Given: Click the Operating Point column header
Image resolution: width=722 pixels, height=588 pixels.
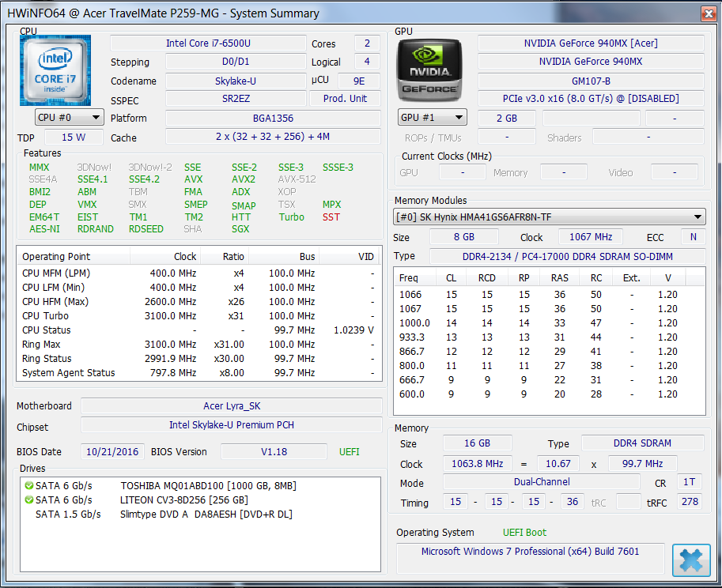Looking at the screenshot, I should coord(74,256).
